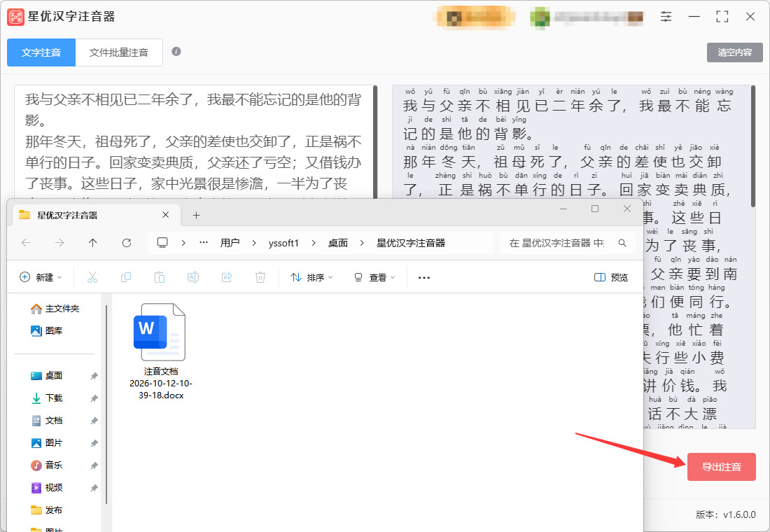Viewport: 770px width, 532px height.
Task: Open the settings sliders icon in title bar
Action: 666,17
